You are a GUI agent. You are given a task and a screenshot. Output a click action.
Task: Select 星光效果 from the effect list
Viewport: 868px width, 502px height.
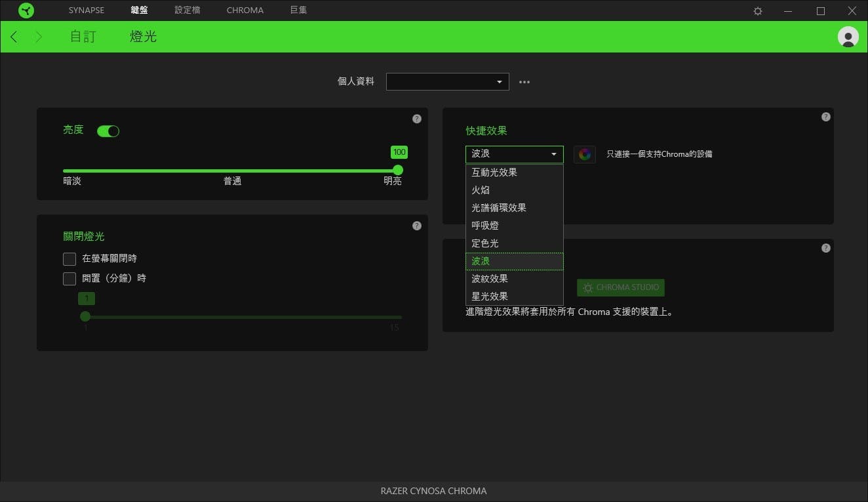515,297
